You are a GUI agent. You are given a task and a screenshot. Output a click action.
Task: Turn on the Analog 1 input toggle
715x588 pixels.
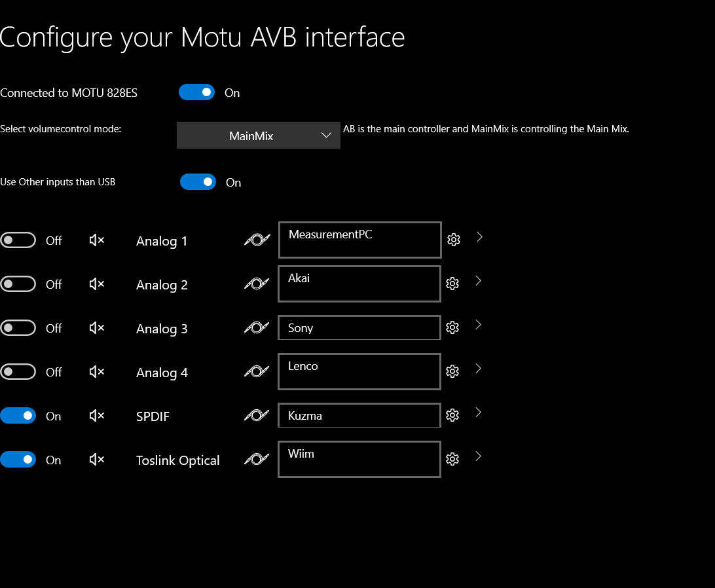point(18,240)
